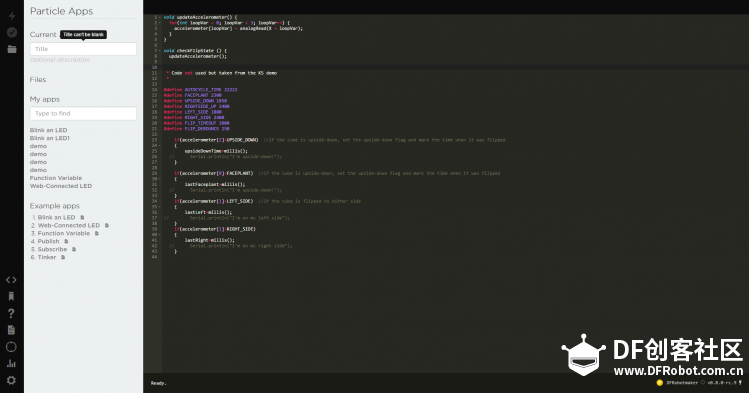Click the file icon beside example Blink an LED
Screen dimensions: 749x393
(x=82, y=217)
